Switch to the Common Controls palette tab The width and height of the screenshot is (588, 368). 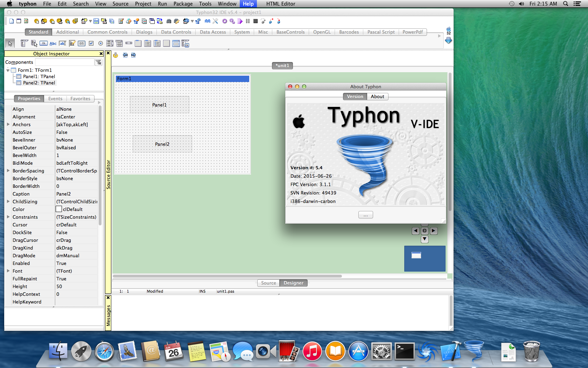[107, 32]
